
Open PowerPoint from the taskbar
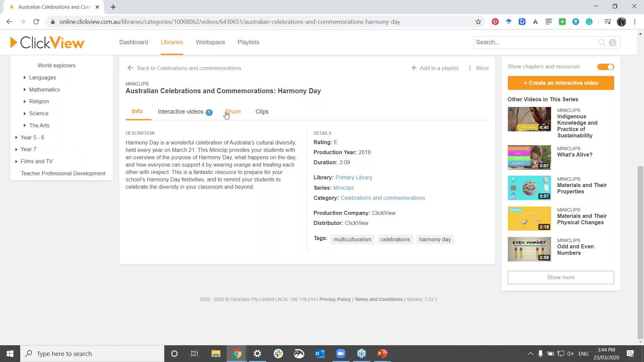(x=382, y=354)
